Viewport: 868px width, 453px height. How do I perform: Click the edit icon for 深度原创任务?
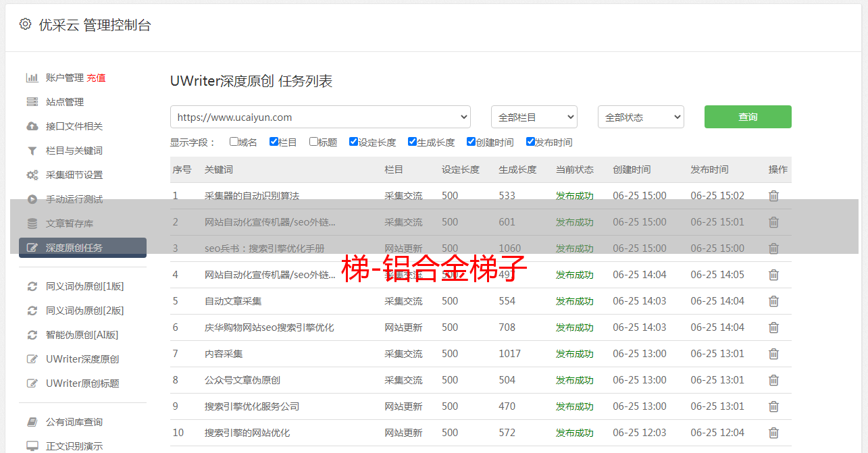32,248
